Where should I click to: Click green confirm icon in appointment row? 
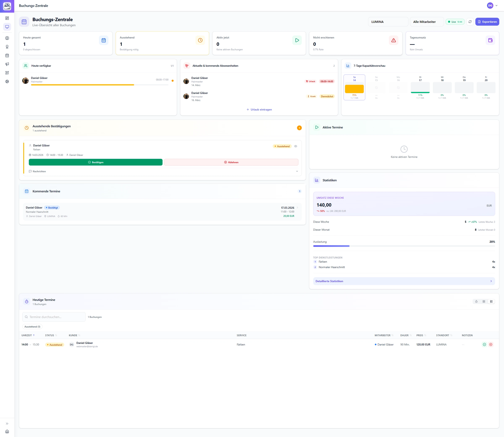[484, 344]
